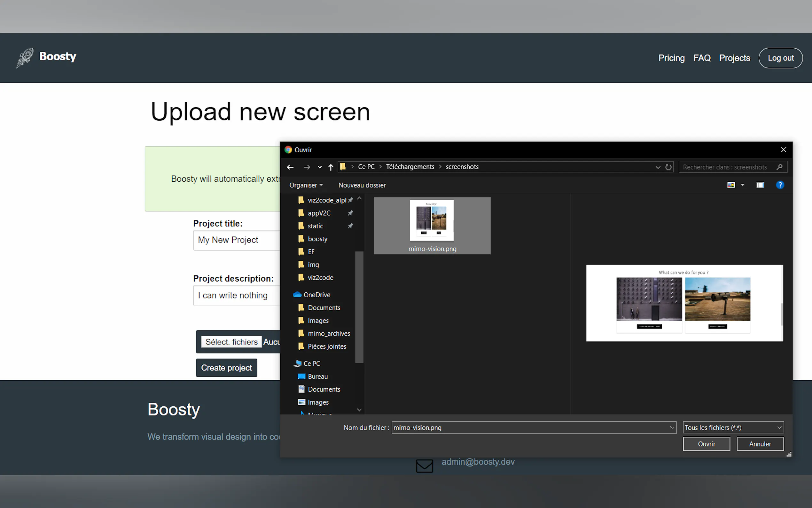Open the Pricing page
Screen dimensions: 812x508
click(671, 58)
